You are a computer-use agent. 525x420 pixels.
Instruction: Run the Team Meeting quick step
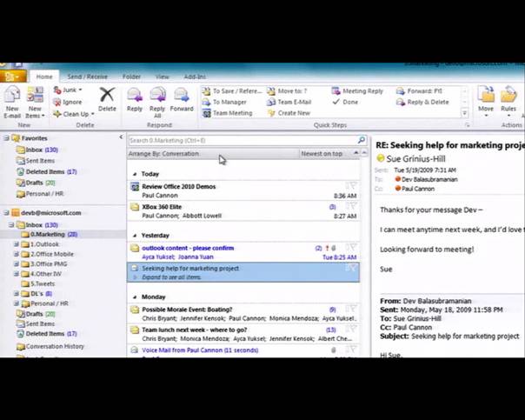tap(228, 113)
